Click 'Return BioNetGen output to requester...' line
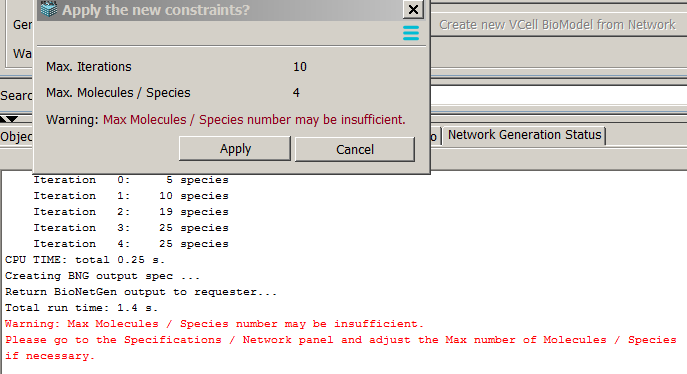This screenshot has width=687, height=374. tap(141, 292)
